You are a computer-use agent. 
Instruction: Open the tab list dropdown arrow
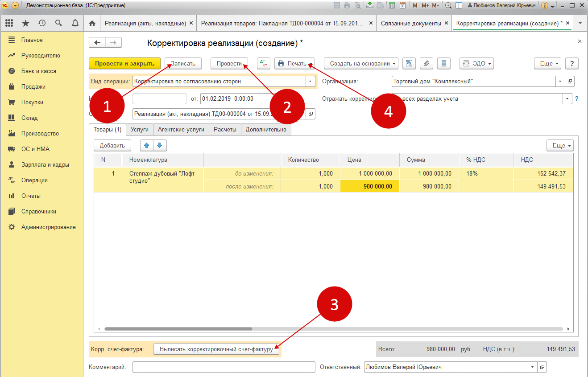click(580, 23)
